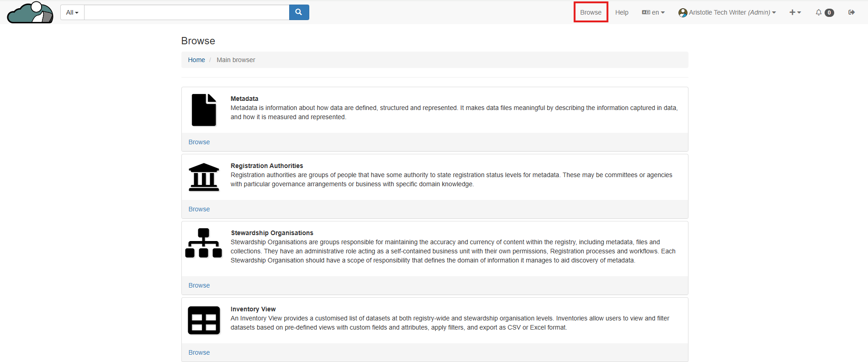
Task: Browse the Inventory View section
Action: (x=199, y=352)
